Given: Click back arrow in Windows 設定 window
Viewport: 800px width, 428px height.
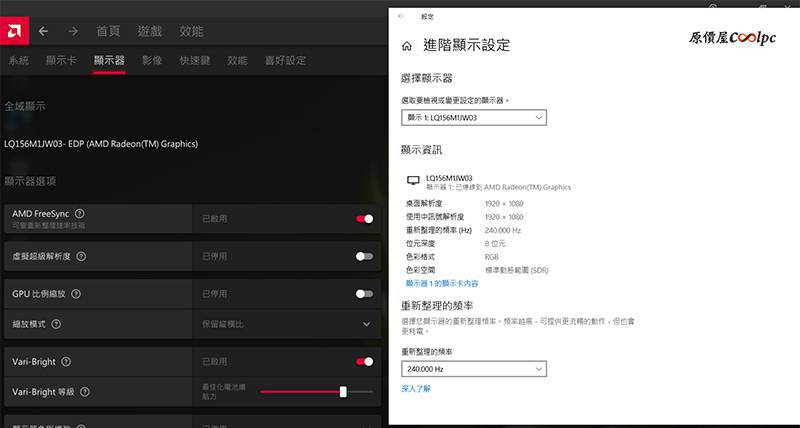Looking at the screenshot, I should [401, 16].
